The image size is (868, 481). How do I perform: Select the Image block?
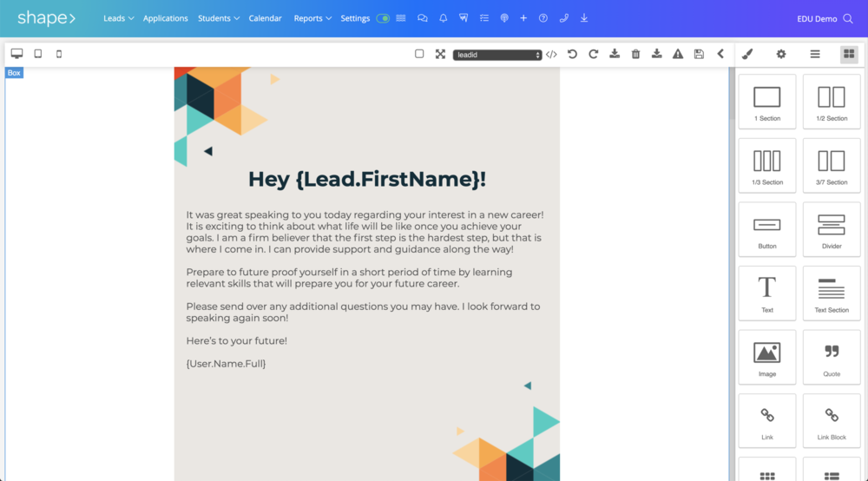pos(767,357)
